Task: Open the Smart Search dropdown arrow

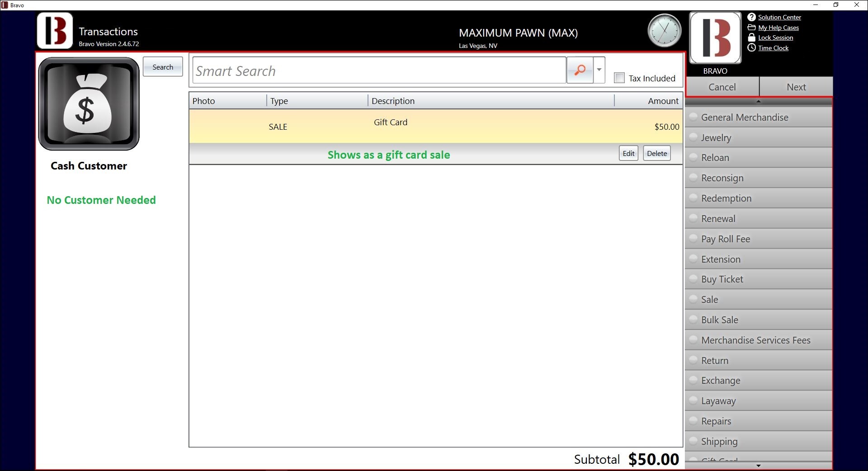Action: click(599, 70)
